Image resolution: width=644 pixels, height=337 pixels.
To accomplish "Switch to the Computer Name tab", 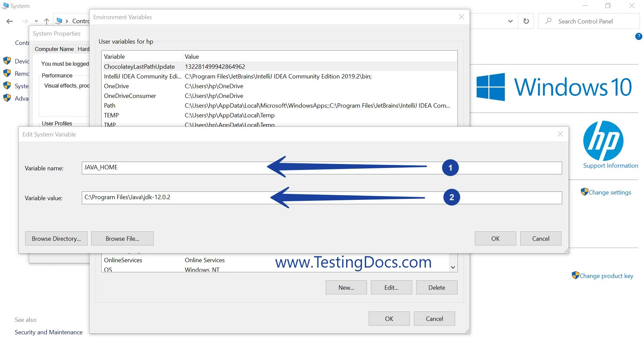I will (54, 49).
